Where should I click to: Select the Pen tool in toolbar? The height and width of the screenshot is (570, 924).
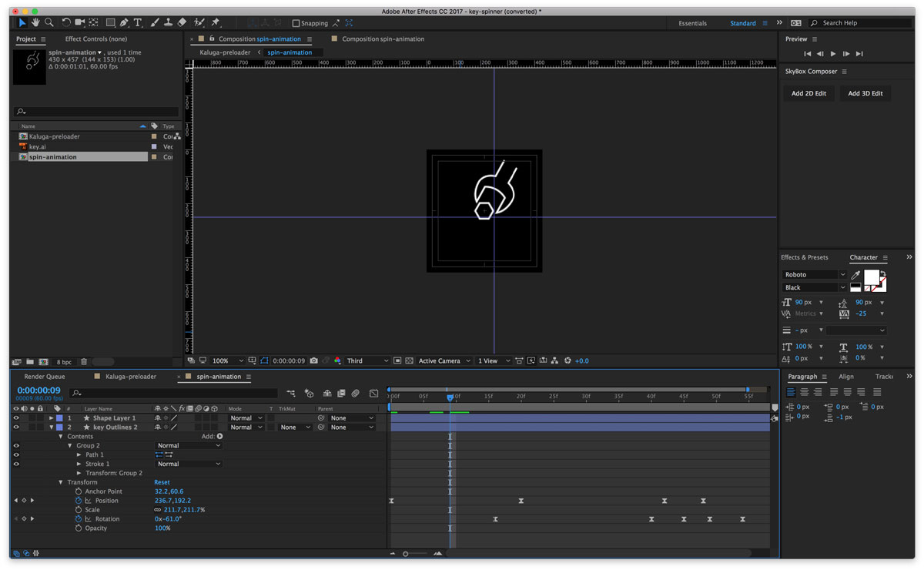point(124,23)
